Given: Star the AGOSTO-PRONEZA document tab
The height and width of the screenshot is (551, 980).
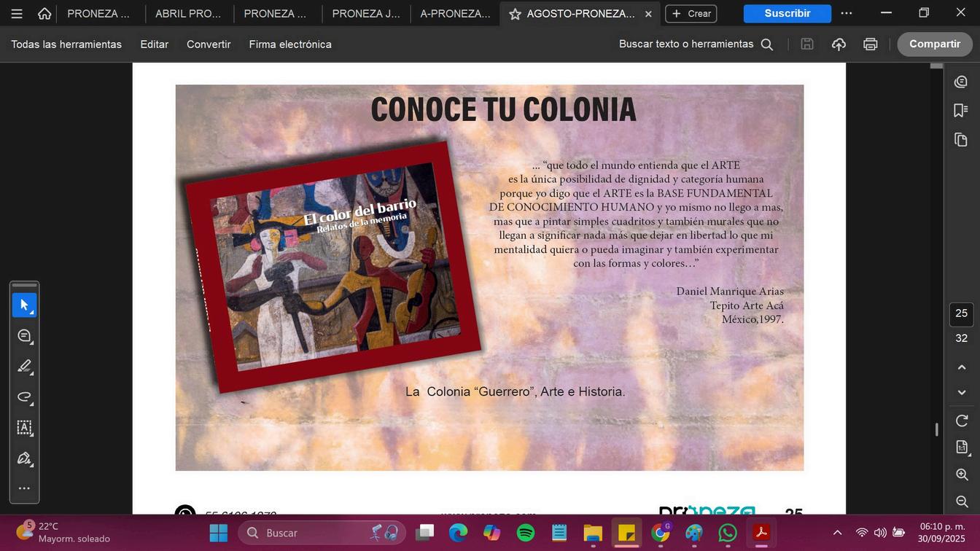Looking at the screenshot, I should pyautogui.click(x=515, y=14).
